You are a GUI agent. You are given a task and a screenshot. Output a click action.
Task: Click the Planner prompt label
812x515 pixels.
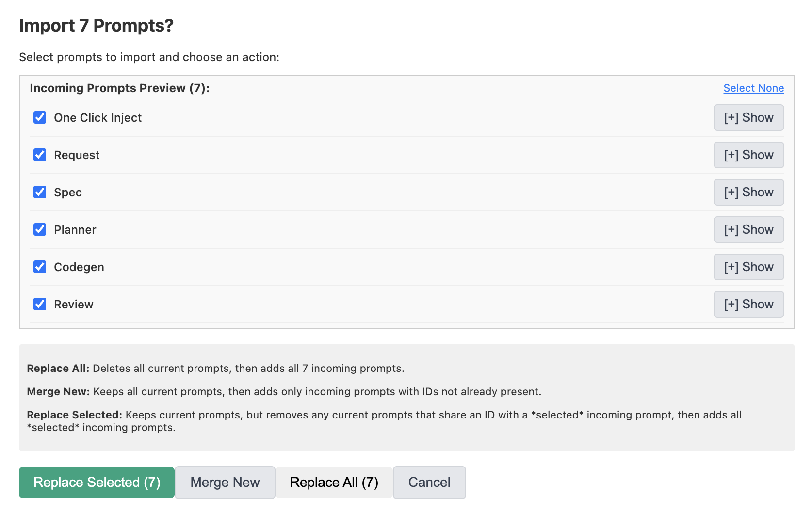pos(75,230)
